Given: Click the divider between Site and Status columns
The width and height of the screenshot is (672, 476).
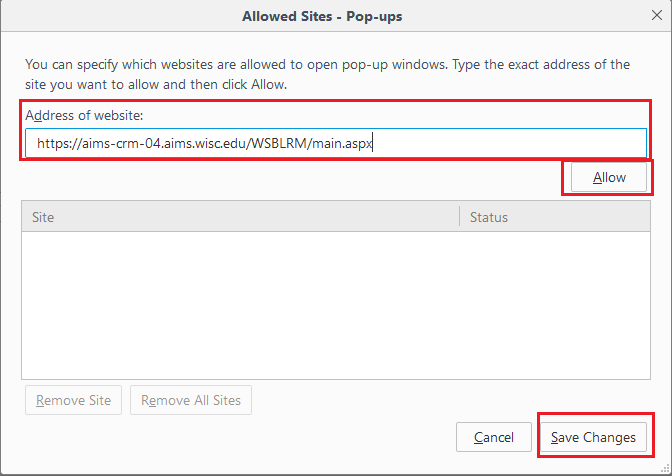Looking at the screenshot, I should [x=460, y=217].
